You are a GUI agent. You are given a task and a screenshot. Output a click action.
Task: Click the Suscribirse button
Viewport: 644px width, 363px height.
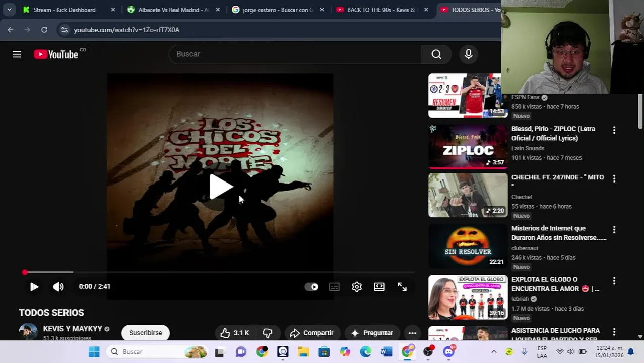tap(145, 333)
